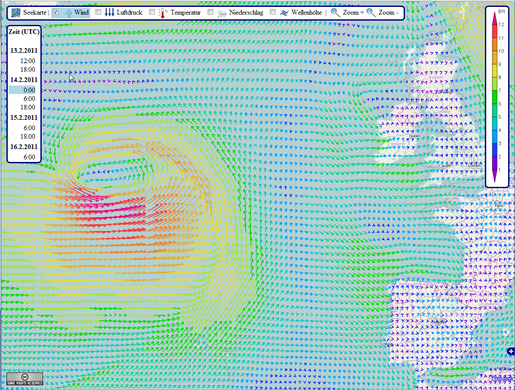Click the Temperatur thermometer icon
The image size is (515, 390).
coord(162,13)
